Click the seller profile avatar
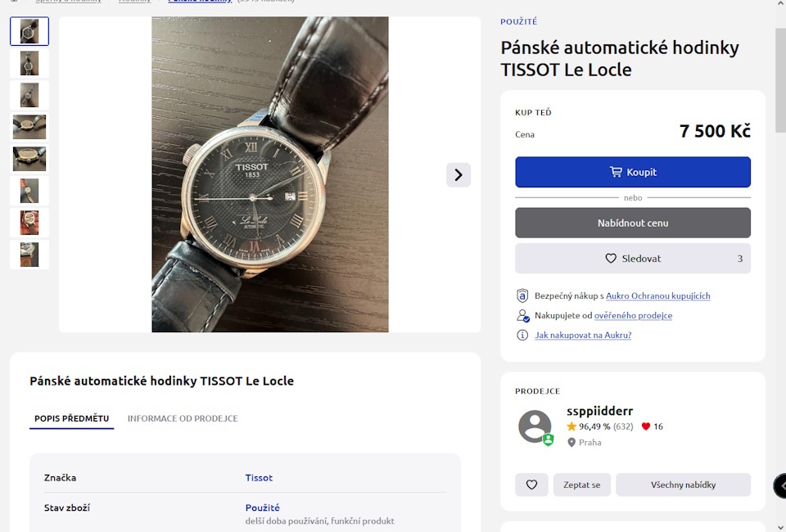The height and width of the screenshot is (532, 786). tap(535, 426)
